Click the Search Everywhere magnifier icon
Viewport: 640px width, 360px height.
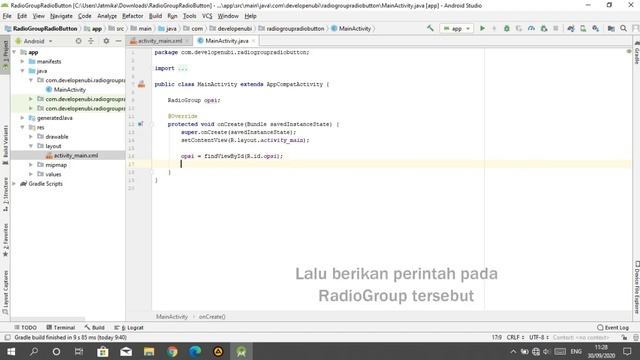[x=623, y=28]
